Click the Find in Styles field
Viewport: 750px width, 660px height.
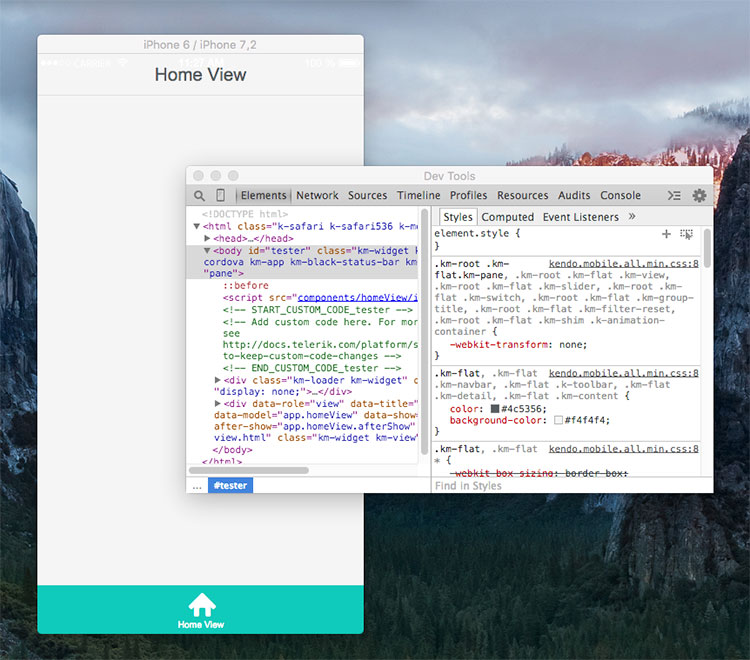click(x=572, y=485)
